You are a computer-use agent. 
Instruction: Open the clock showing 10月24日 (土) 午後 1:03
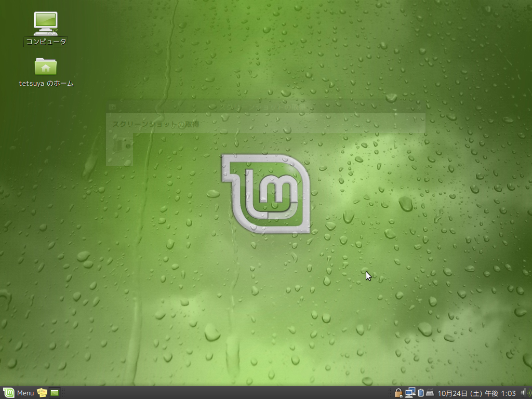tap(477, 393)
